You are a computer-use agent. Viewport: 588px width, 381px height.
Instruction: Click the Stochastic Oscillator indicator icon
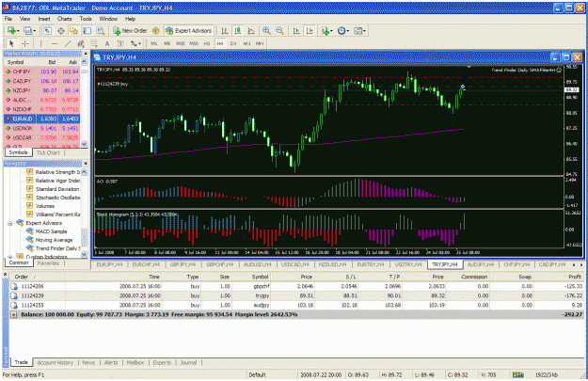coord(29,198)
